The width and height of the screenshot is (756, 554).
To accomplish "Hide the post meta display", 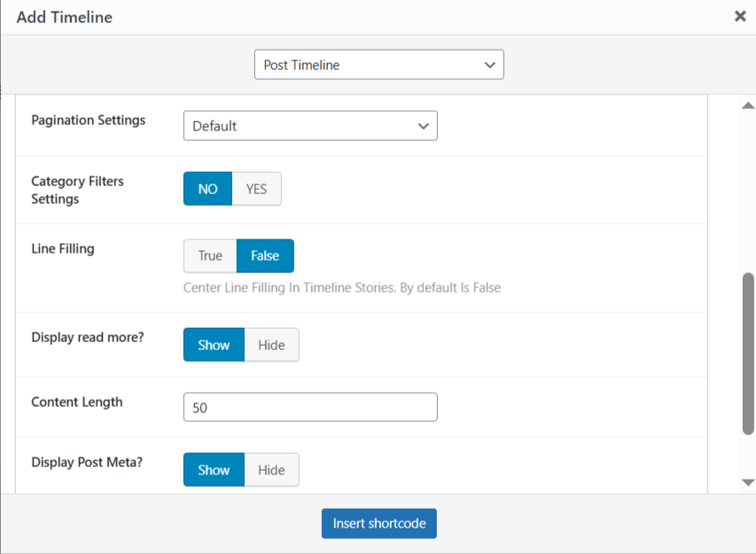I will 271,470.
